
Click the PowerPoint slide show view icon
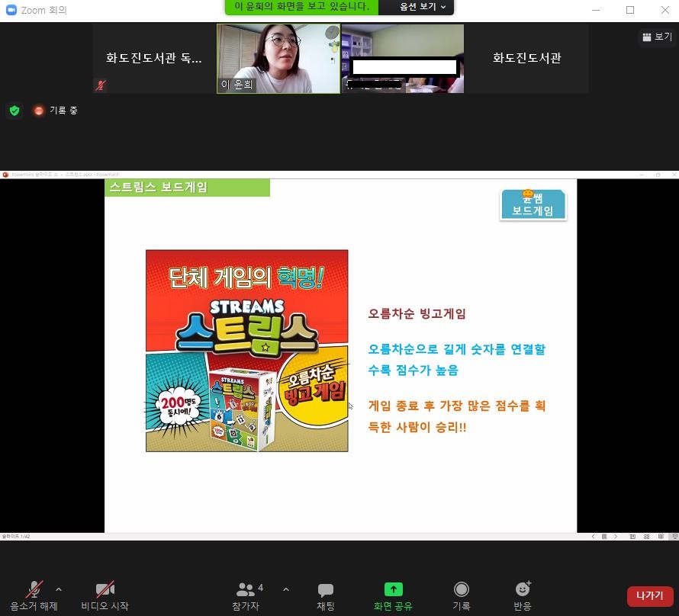tap(674, 537)
